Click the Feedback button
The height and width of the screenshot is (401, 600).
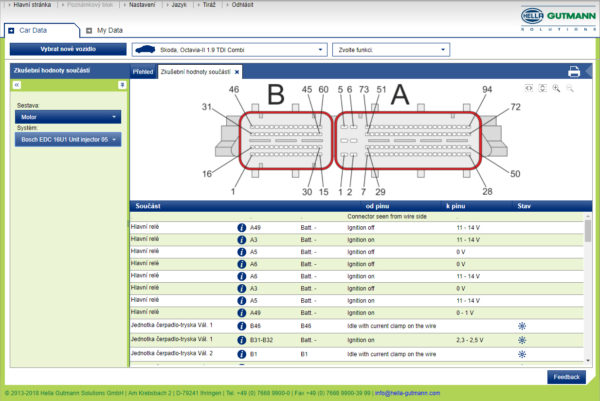coord(565,377)
